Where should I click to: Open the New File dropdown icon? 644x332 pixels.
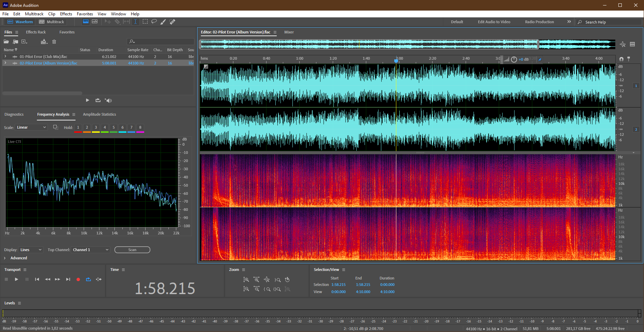point(25,42)
